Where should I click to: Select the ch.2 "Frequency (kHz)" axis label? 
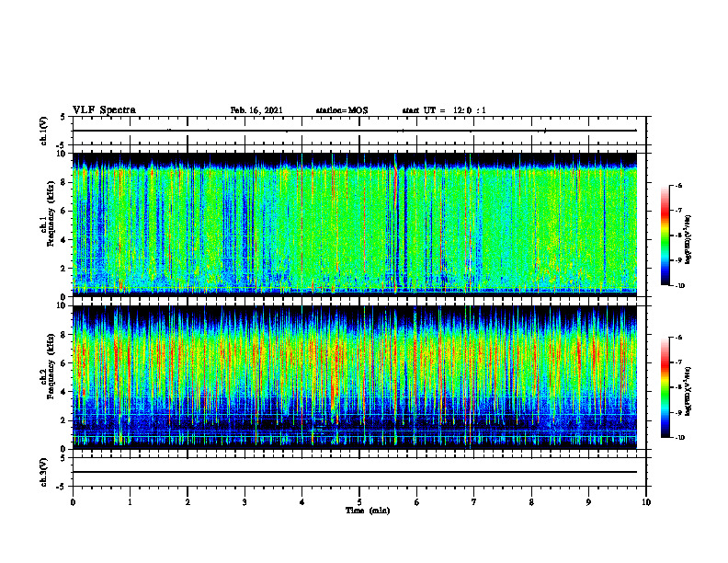pos(50,366)
